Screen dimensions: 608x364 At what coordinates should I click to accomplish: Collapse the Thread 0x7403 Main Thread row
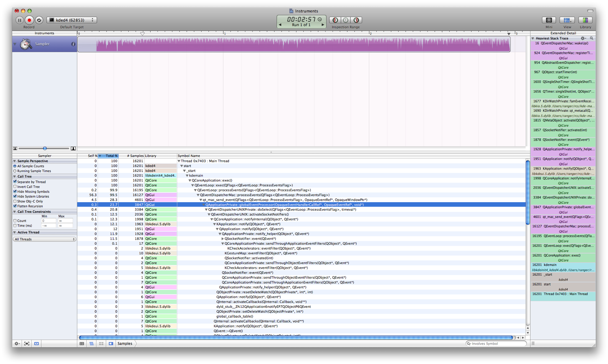click(x=179, y=161)
